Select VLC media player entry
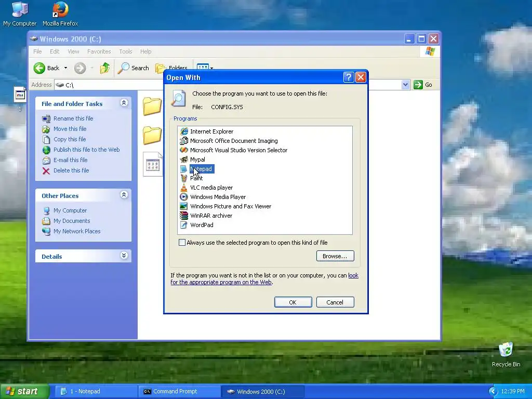This screenshot has width=532, height=399. tap(206, 188)
